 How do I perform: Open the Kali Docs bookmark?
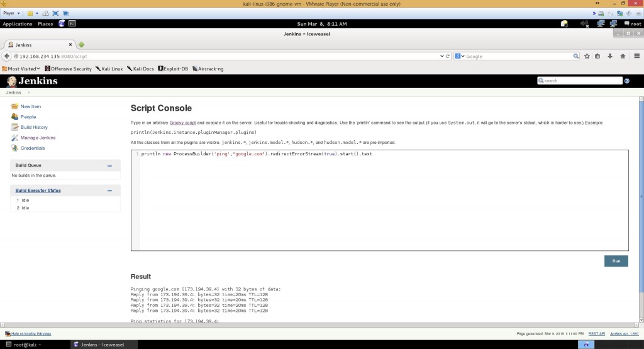pyautogui.click(x=140, y=69)
